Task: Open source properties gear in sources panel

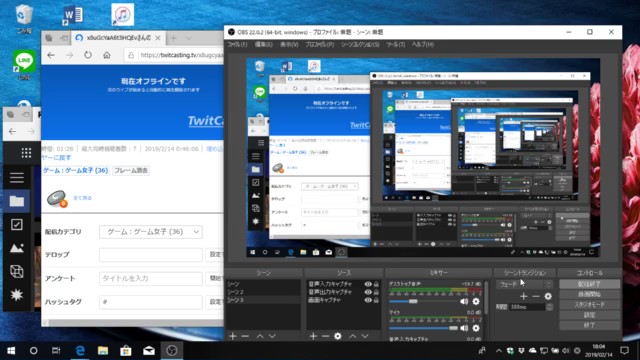Action: [x=338, y=336]
